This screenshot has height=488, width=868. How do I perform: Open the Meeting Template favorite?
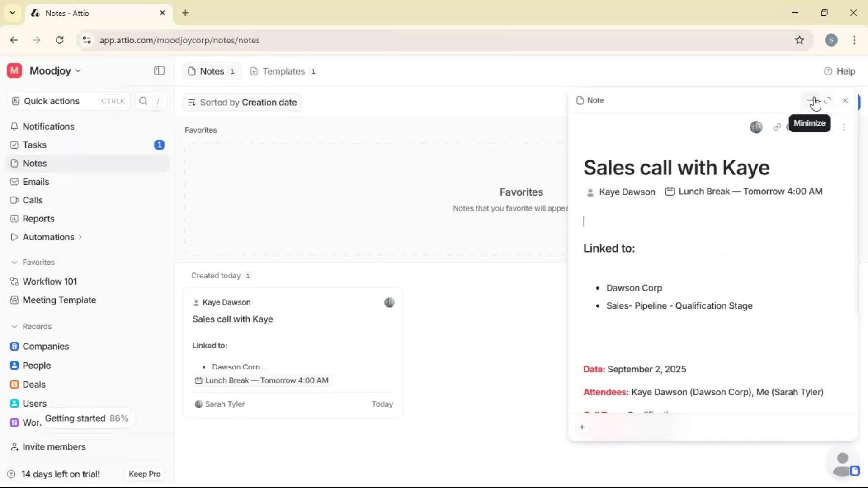click(58, 300)
